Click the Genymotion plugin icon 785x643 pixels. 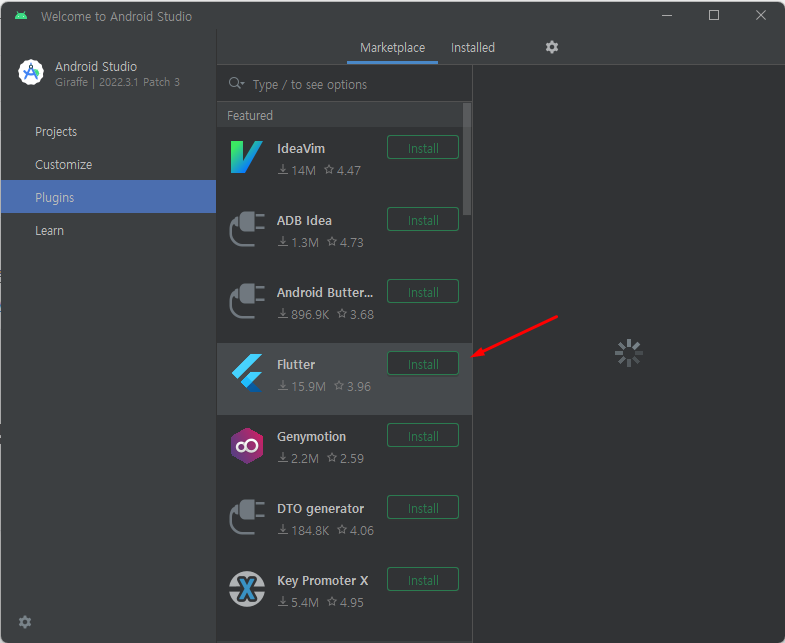click(247, 445)
